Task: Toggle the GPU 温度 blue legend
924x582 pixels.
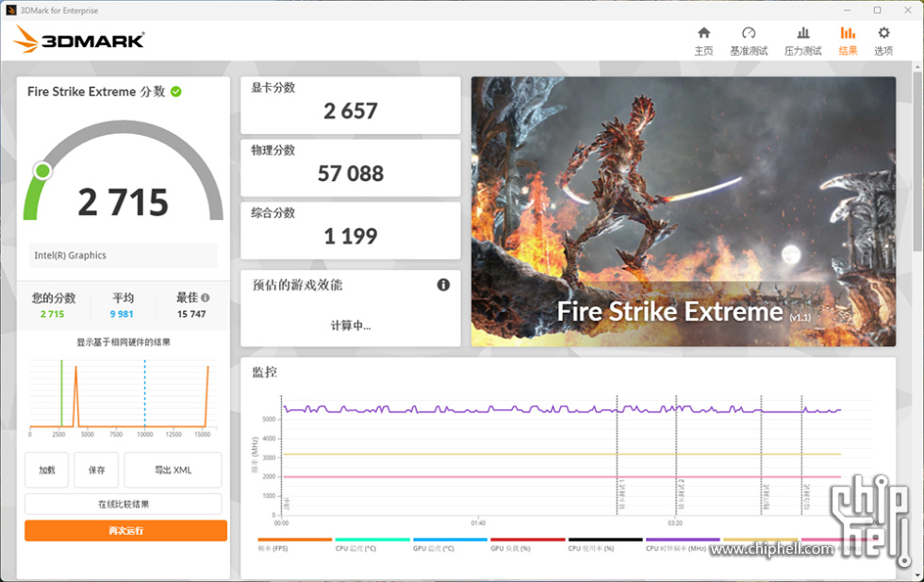Action: click(451, 544)
